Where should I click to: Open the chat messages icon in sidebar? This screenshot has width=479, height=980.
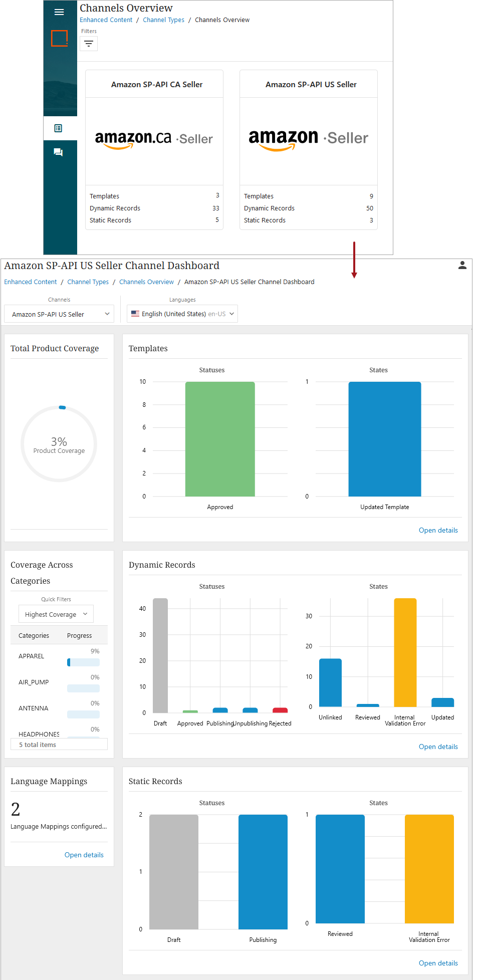58,152
